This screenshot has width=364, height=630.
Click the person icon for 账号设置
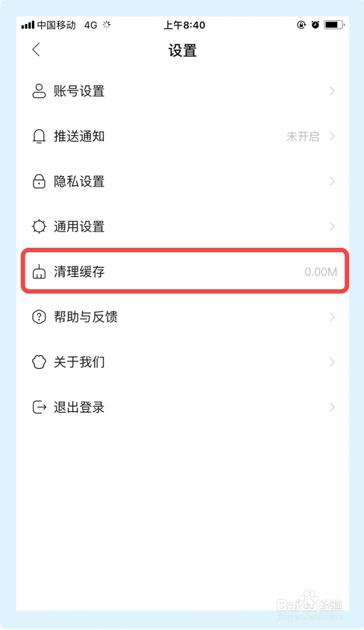(39, 91)
